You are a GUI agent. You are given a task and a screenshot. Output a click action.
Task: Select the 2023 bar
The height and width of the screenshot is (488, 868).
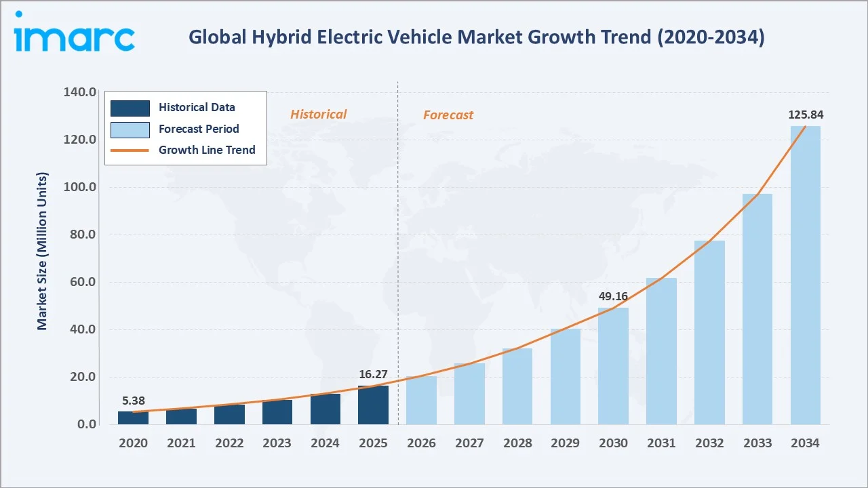tap(277, 413)
